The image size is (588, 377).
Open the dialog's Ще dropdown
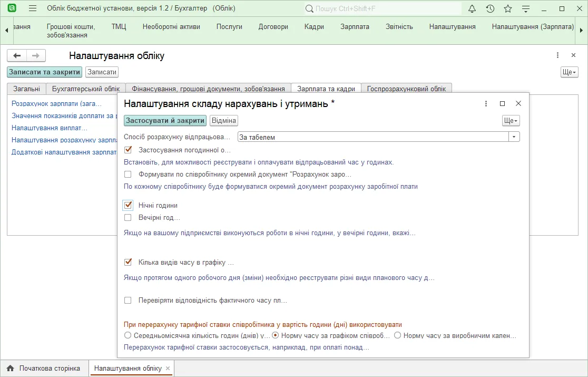[x=511, y=120]
